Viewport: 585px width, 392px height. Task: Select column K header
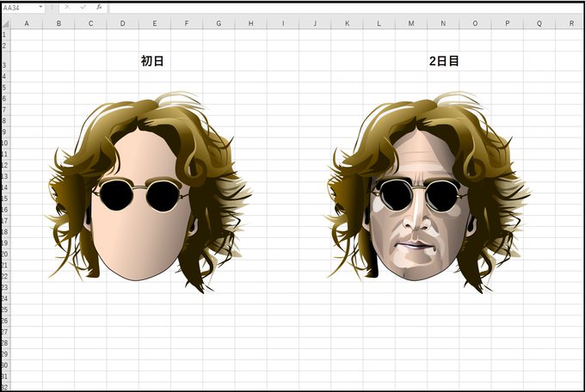coord(348,23)
